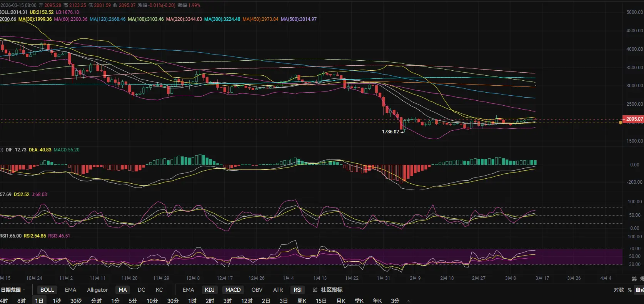
Task: Click the red 2095.07 current price tag
Action: [x=633, y=119]
